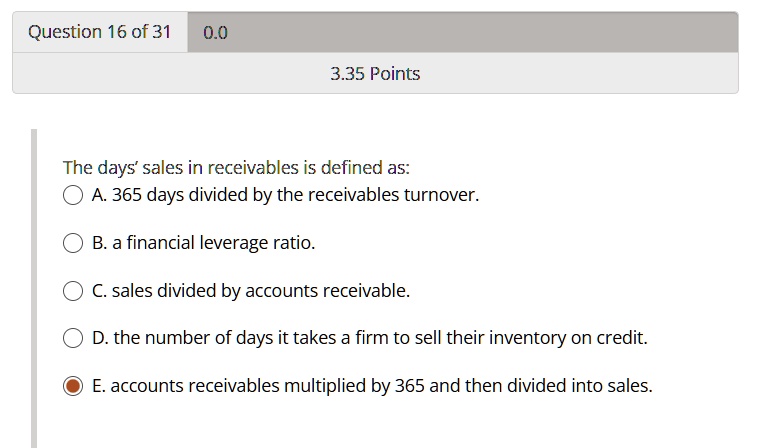Open the 'Question 16 of 31' header tab
The height and width of the screenshot is (448, 757).
[x=100, y=32]
